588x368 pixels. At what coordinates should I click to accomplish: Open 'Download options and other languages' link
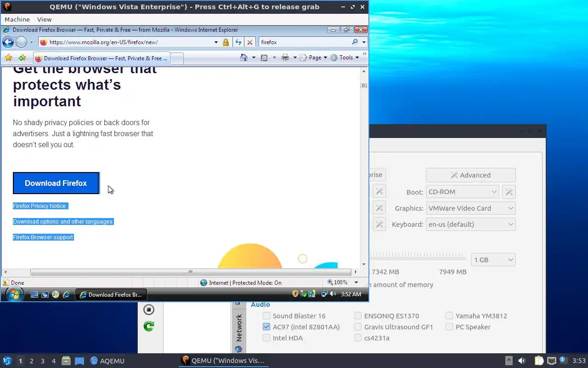click(62, 222)
